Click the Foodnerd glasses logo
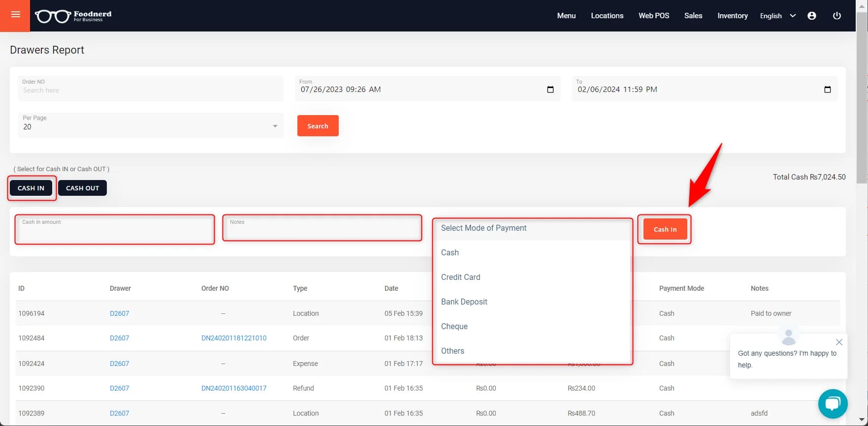This screenshot has height=426, width=868. [73, 16]
